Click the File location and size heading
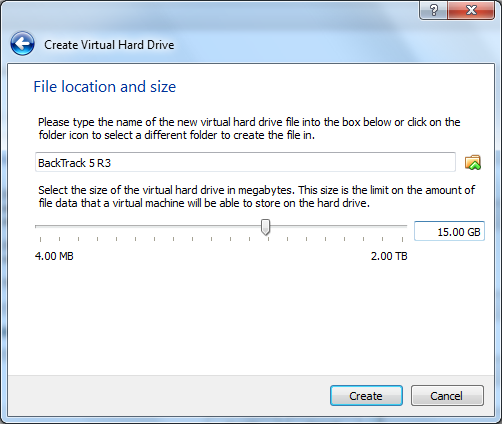The height and width of the screenshot is (424, 502). [105, 87]
